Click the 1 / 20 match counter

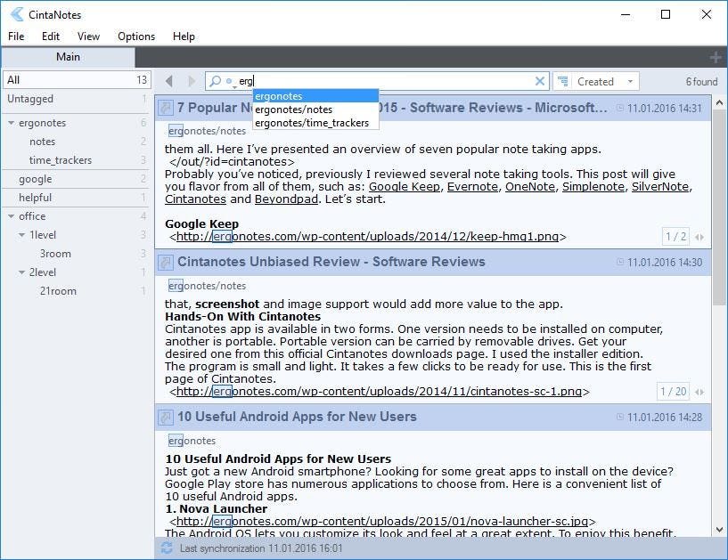[x=674, y=392]
